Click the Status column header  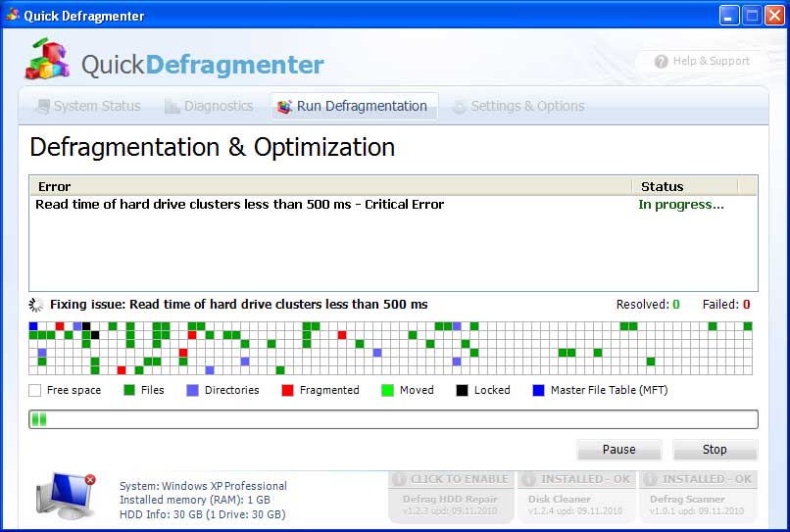pyautogui.click(x=684, y=186)
